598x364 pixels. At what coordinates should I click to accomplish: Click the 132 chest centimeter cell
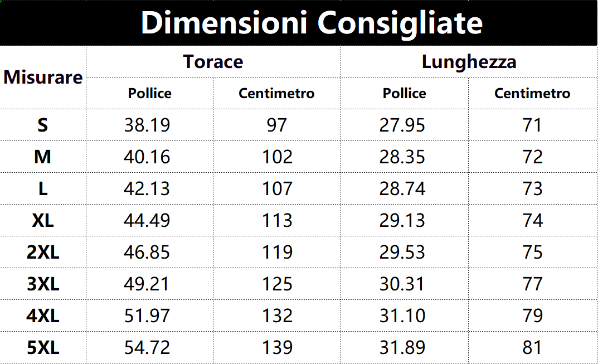(x=277, y=316)
